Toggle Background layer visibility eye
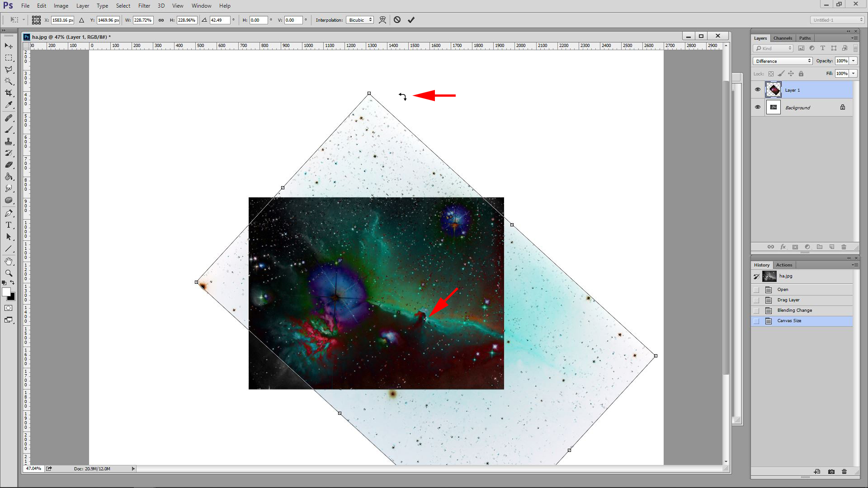 tap(758, 107)
